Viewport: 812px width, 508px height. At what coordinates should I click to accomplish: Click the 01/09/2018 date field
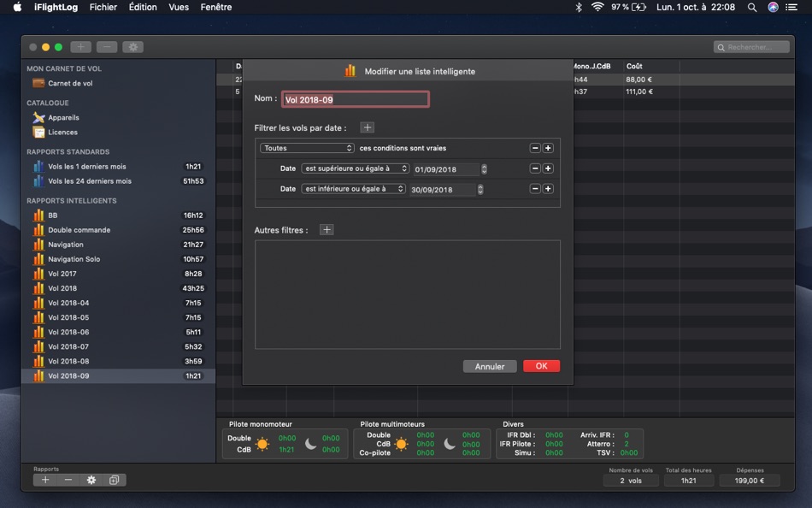click(446, 169)
